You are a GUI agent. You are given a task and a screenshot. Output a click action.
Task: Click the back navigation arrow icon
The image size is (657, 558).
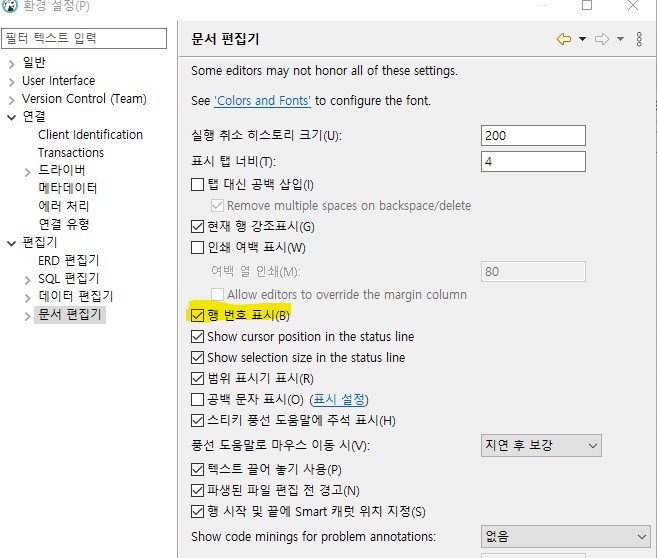(564, 39)
